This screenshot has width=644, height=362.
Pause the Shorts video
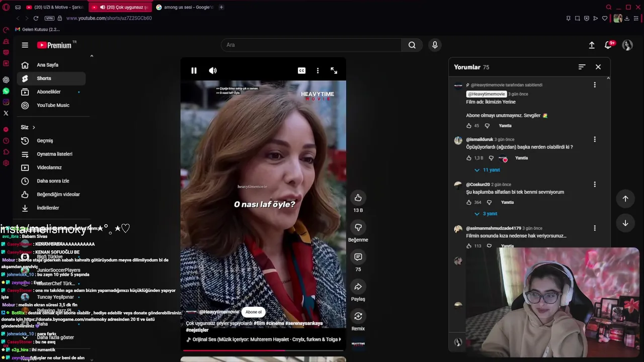pos(194,71)
